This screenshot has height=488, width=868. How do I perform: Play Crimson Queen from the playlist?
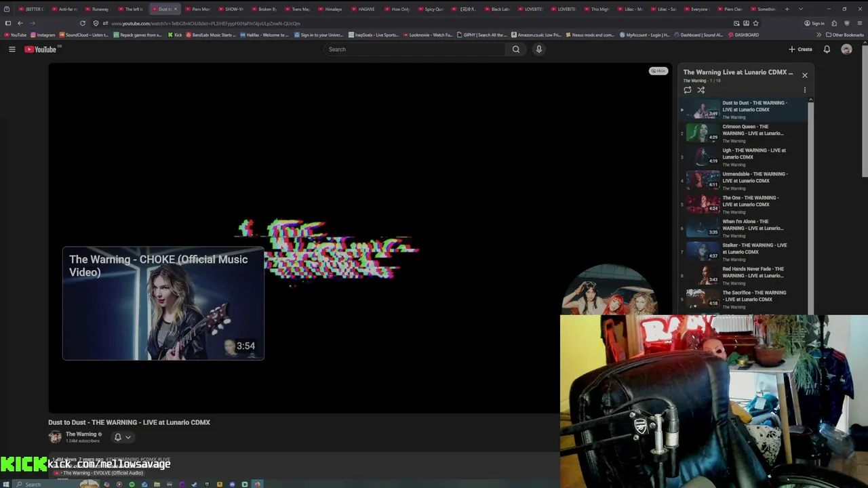click(744, 133)
